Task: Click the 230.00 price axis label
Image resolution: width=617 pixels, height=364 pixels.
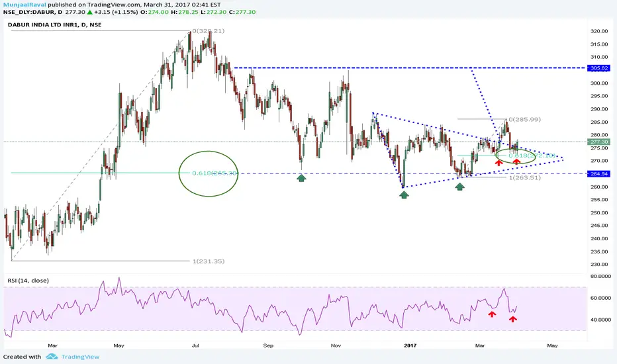Action: tap(599, 264)
